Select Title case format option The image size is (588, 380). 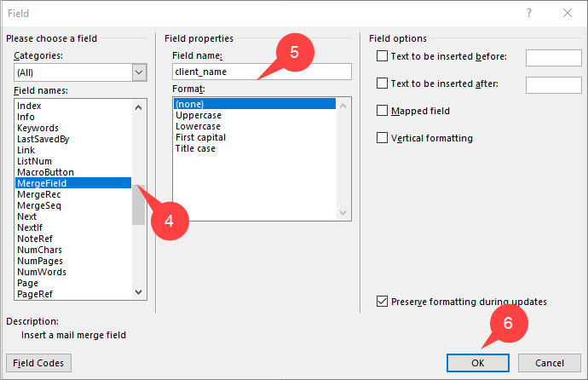click(x=195, y=148)
